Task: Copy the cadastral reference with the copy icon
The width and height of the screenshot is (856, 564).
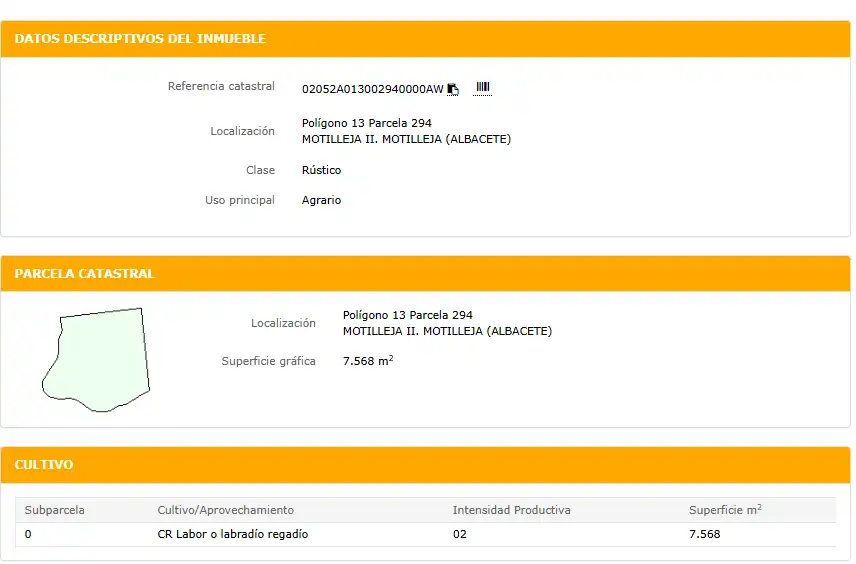Action: [x=453, y=89]
